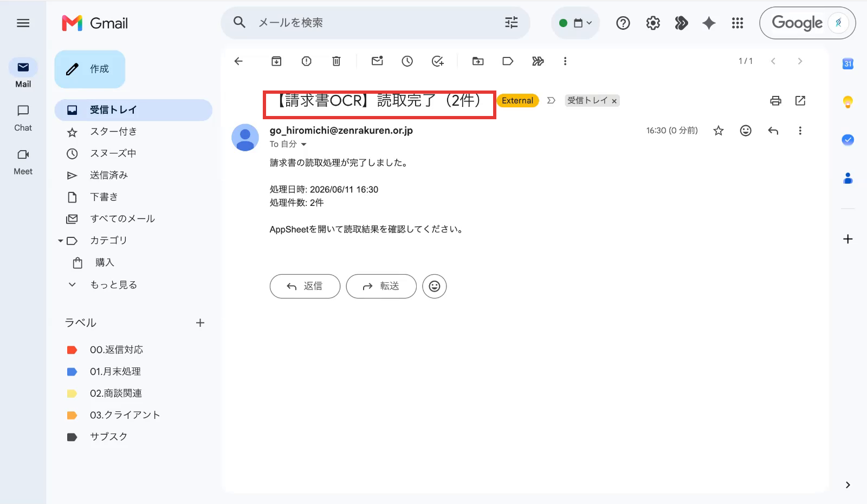The width and height of the screenshot is (867, 504).
Task: Open the labels tag icon in toolbar
Action: 508,61
